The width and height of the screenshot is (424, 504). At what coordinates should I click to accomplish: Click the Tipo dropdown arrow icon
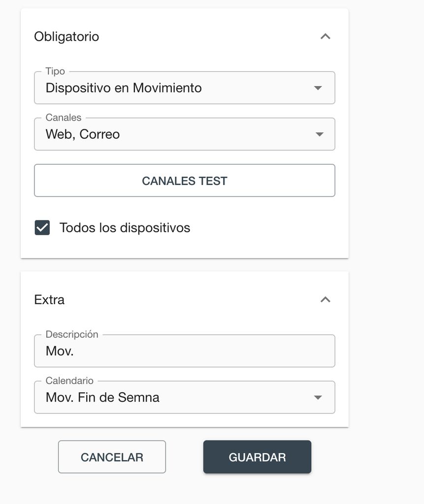click(x=318, y=88)
